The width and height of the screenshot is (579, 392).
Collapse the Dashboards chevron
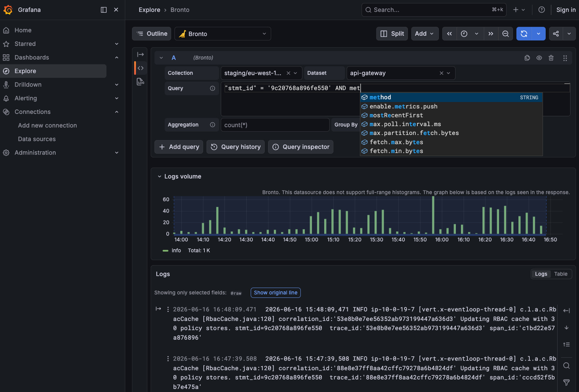click(x=116, y=57)
